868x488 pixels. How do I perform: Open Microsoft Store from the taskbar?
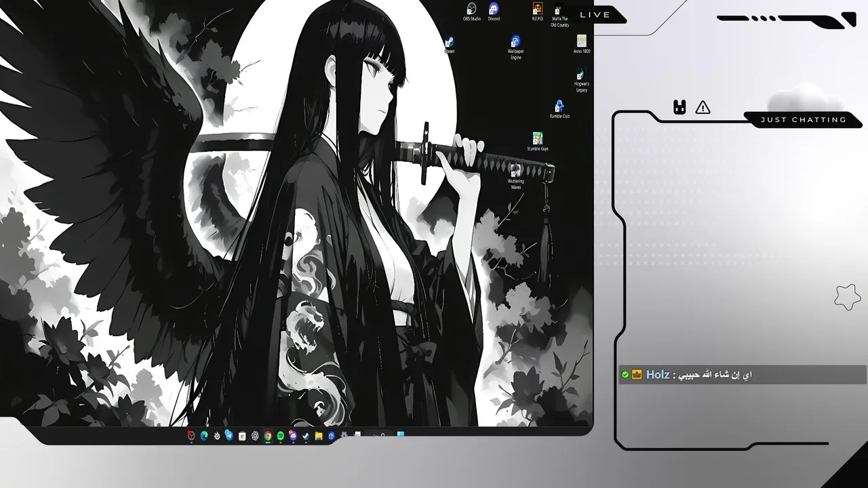click(x=242, y=436)
